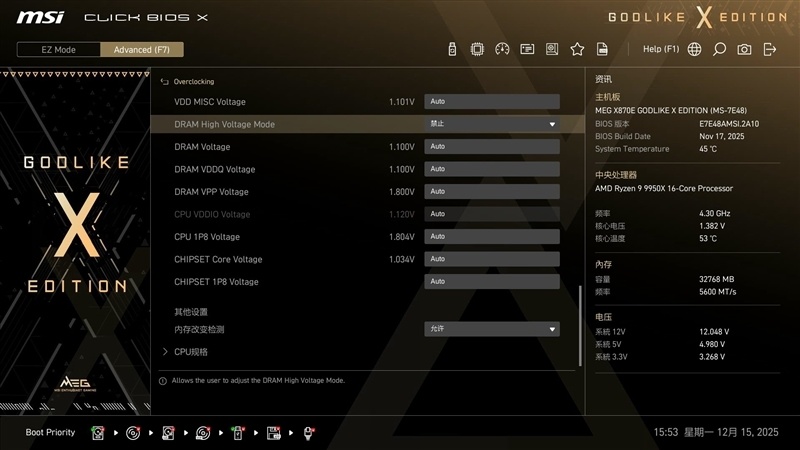Select the DRAM VDDQ Voltage label
The height and width of the screenshot is (450, 800).
(214, 169)
